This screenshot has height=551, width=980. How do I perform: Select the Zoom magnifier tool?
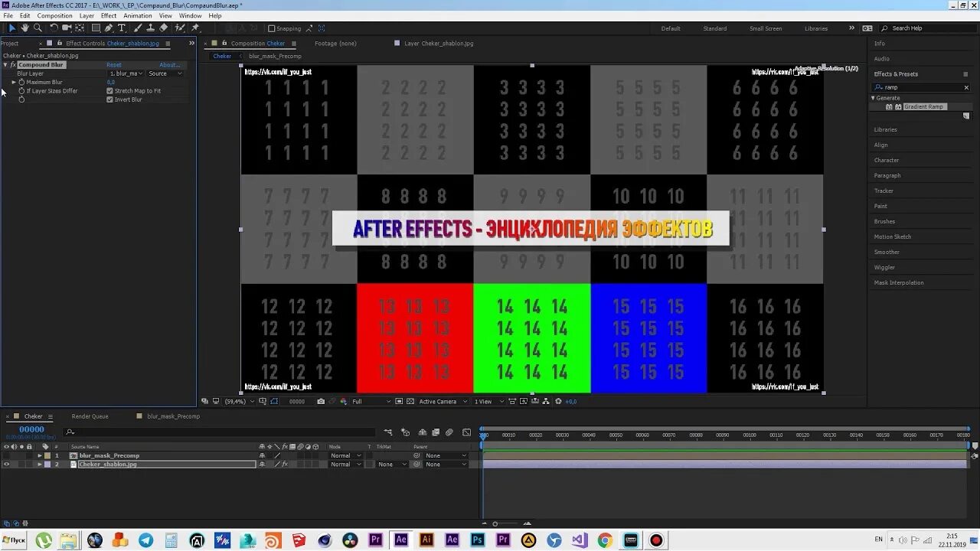click(38, 28)
